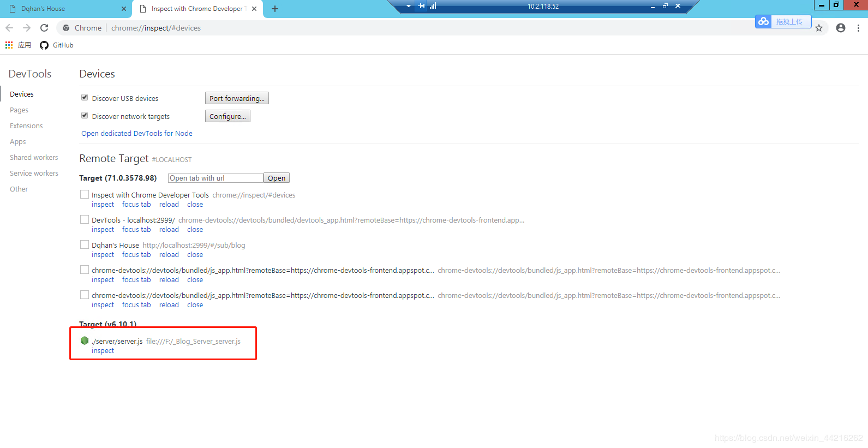Focus tab for DevTools - localhost:2999 target

point(136,230)
